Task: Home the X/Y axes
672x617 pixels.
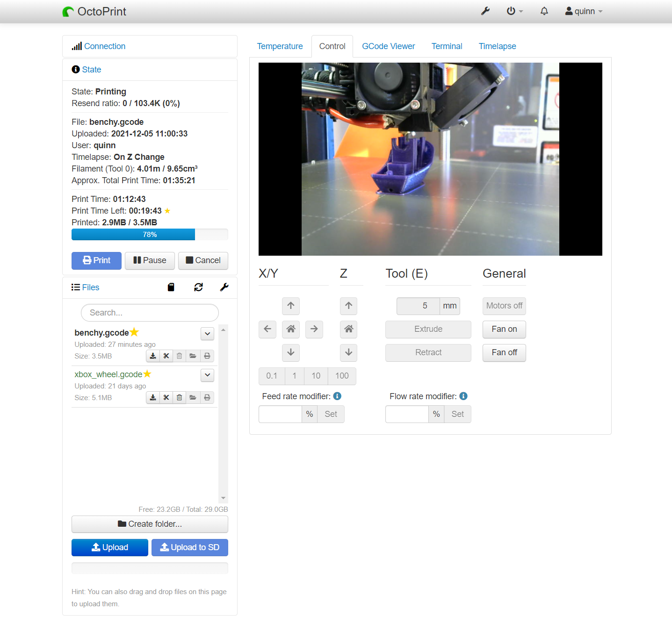Action: pyautogui.click(x=290, y=329)
